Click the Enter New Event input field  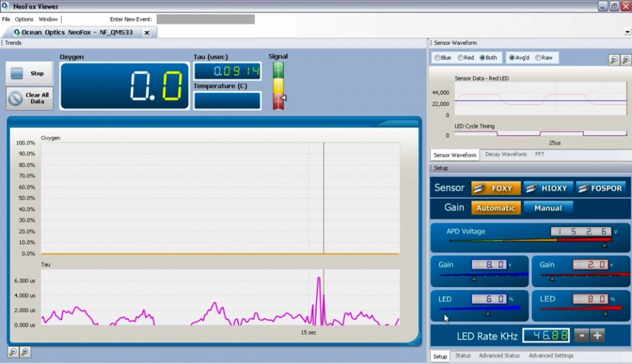(x=205, y=19)
